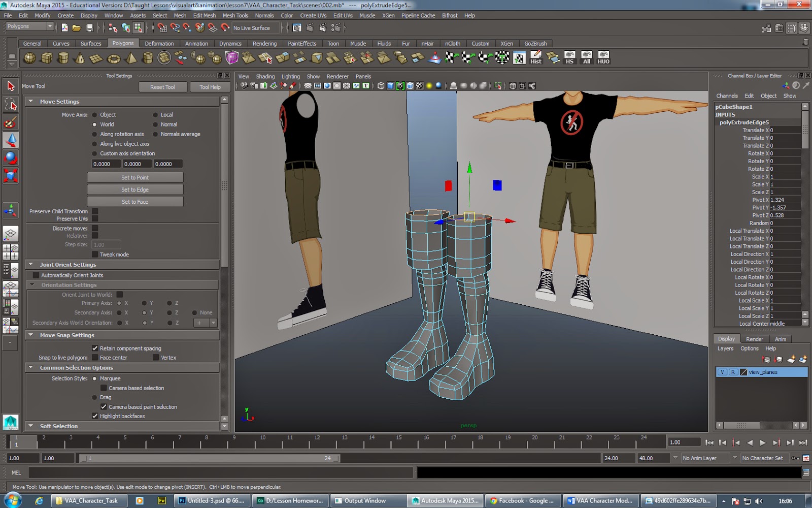Activate wireframe on shaded display icon
Image resolution: width=812 pixels, height=508 pixels.
click(x=410, y=85)
